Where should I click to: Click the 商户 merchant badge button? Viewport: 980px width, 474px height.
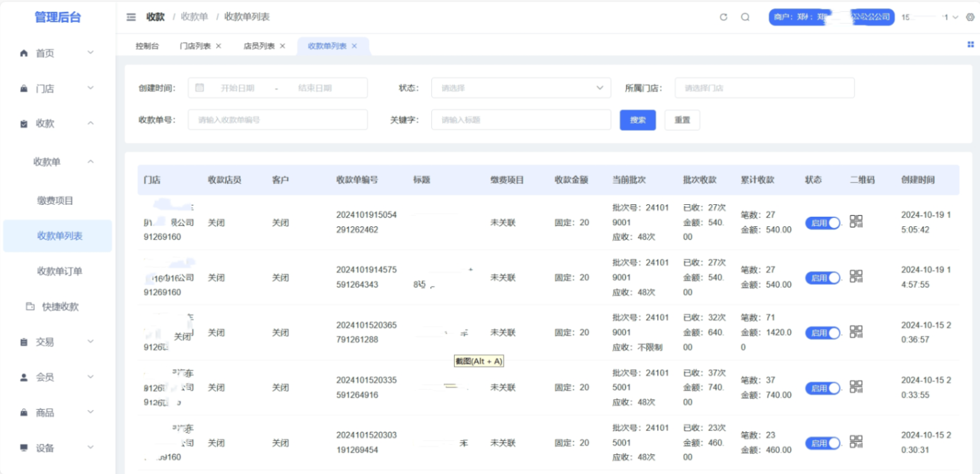coord(832,17)
